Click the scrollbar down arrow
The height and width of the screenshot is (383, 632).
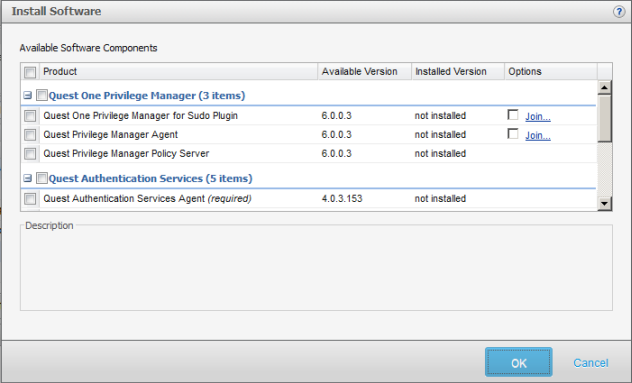click(x=604, y=203)
